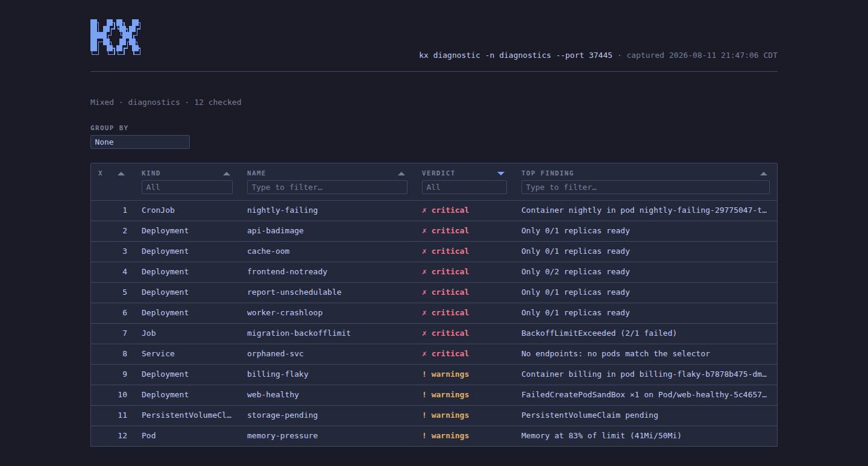Focus the TOP FINDING filter input

(x=646, y=187)
